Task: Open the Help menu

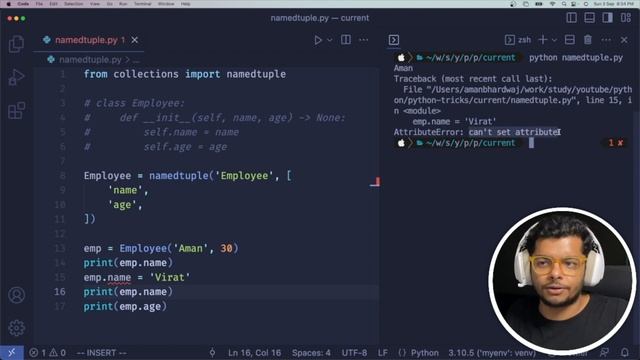Action: (x=185, y=4)
